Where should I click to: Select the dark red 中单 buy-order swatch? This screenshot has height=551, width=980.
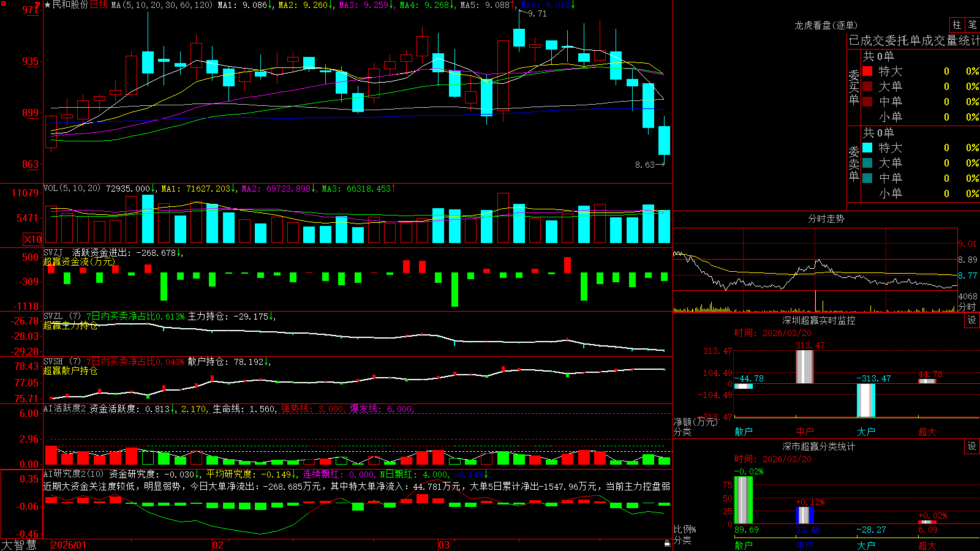tap(867, 102)
